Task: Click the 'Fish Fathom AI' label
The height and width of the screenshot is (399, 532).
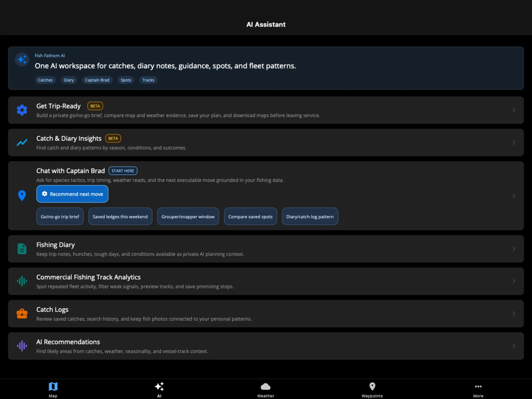Action: tap(50, 56)
